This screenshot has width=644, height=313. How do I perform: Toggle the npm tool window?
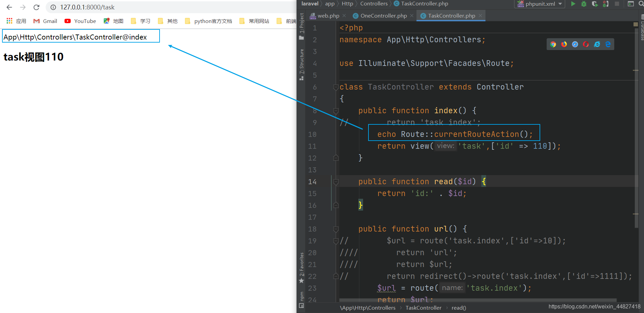pos(302,300)
